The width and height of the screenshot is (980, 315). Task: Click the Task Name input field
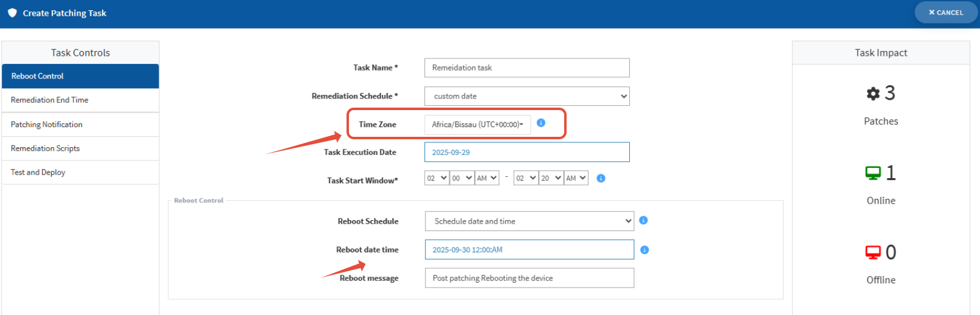526,67
